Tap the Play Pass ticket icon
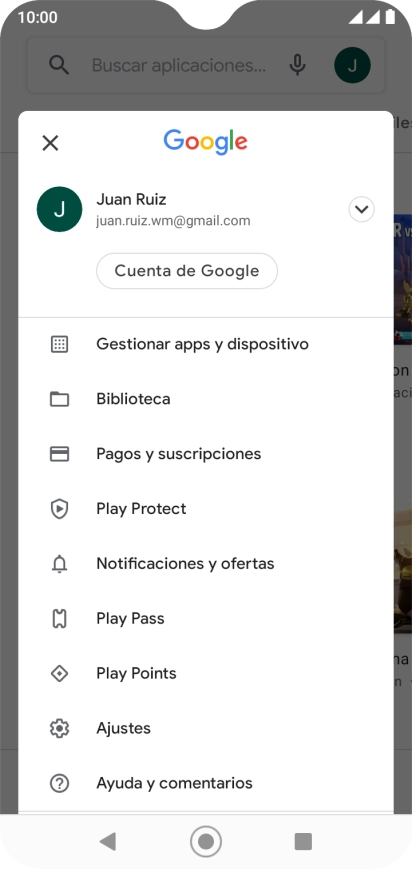The height and width of the screenshot is (869, 412). 59,618
